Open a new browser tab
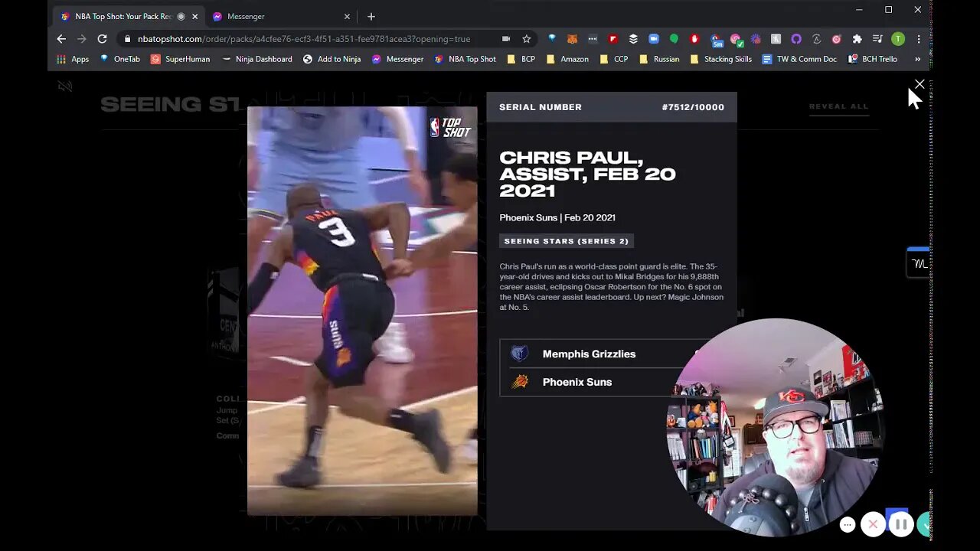 [371, 16]
